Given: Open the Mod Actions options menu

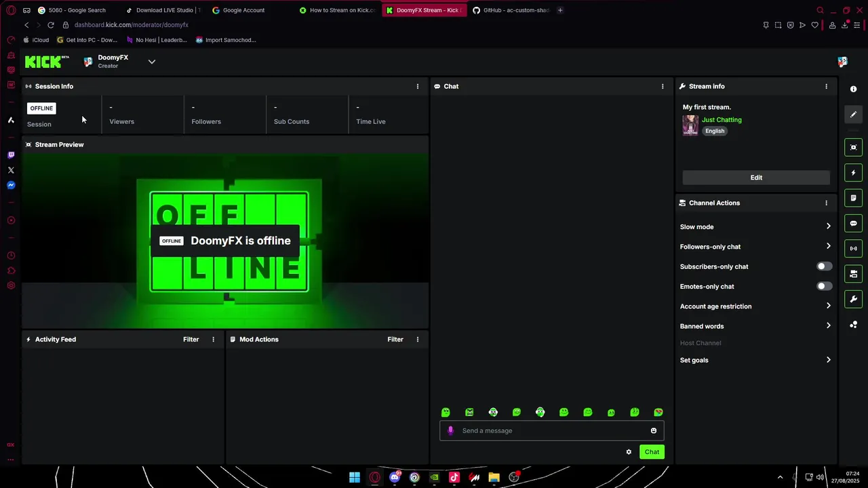Looking at the screenshot, I should pos(418,339).
